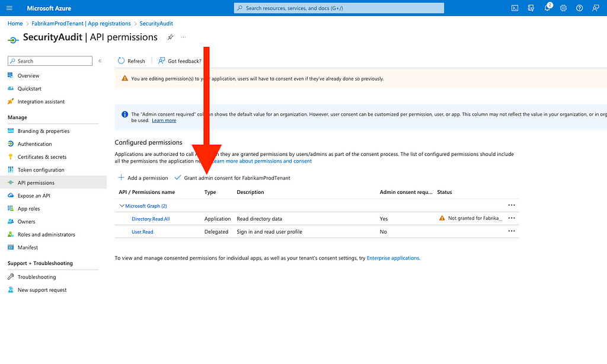Pin the SecurityAudit API permissions page
The width and height of the screenshot is (607, 364).
click(170, 37)
